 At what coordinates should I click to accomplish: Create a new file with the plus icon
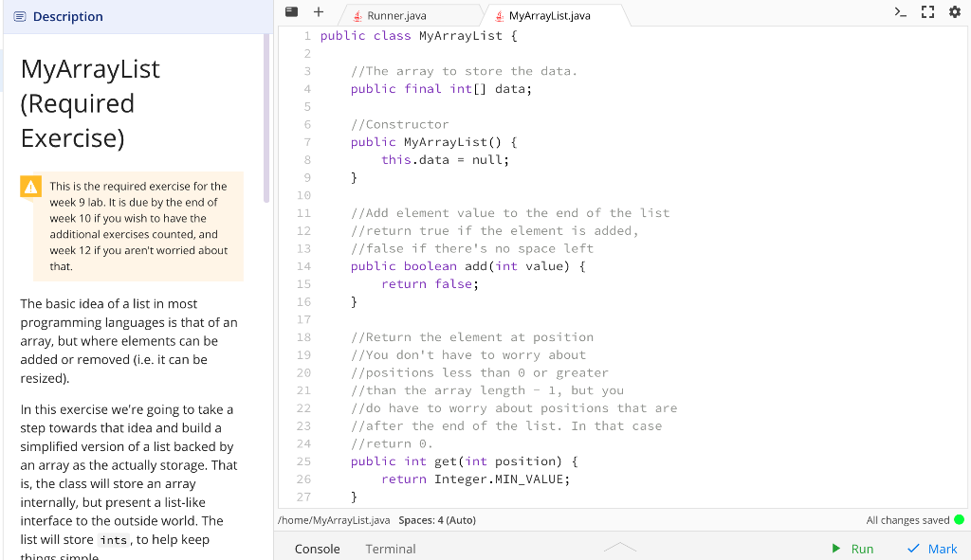tap(318, 12)
